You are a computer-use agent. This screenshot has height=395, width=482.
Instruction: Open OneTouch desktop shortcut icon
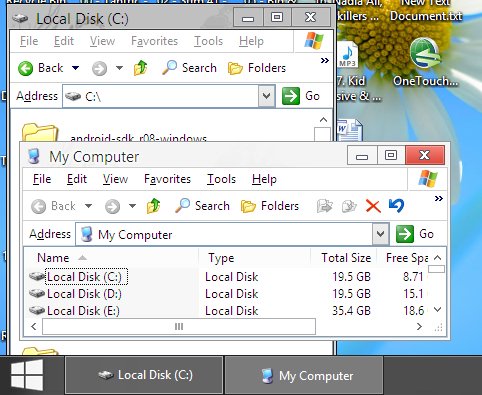point(425,62)
